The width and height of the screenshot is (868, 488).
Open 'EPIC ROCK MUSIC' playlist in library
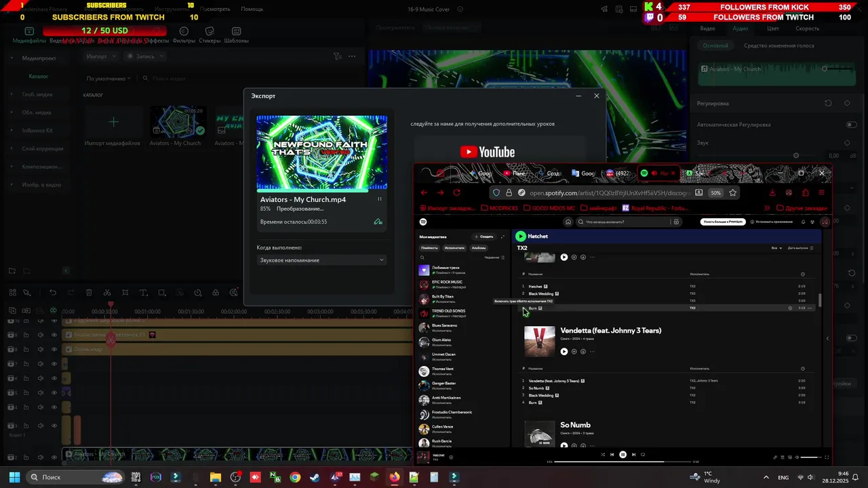coord(461,284)
